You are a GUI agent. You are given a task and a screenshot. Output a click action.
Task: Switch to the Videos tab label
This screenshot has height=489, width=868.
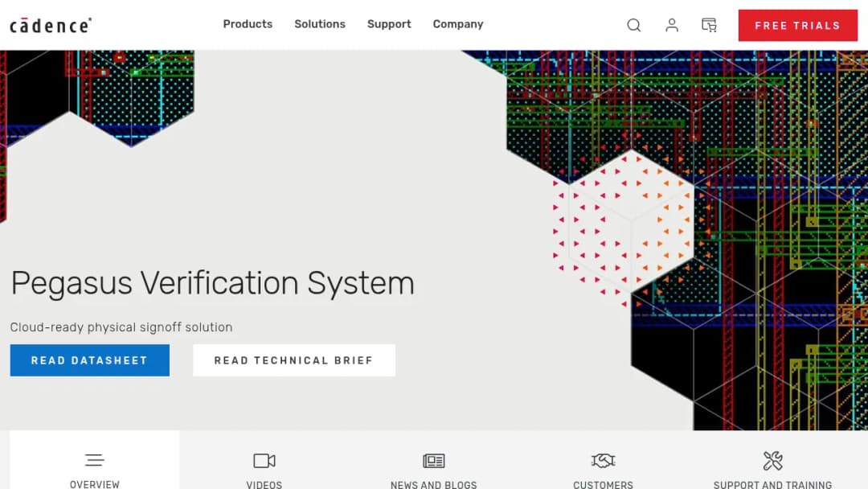pyautogui.click(x=264, y=484)
